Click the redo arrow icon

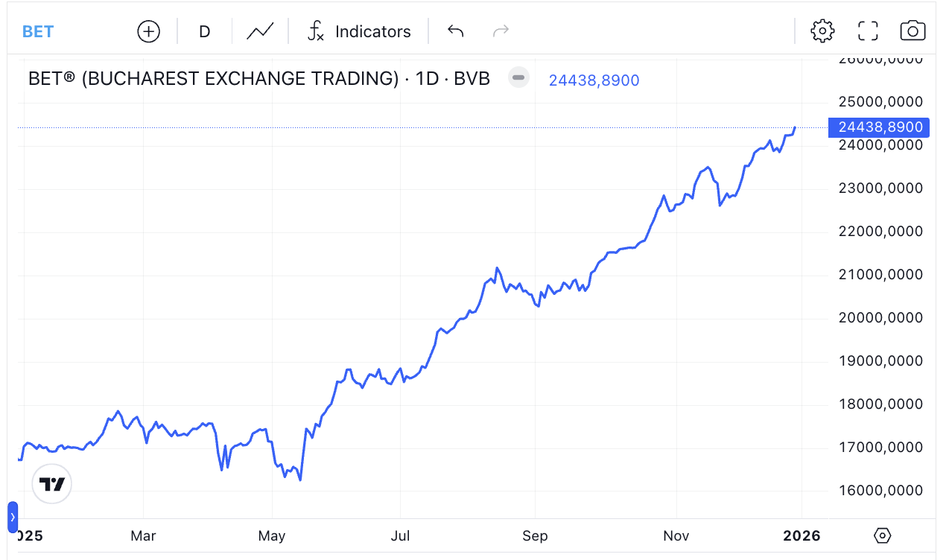pos(501,31)
